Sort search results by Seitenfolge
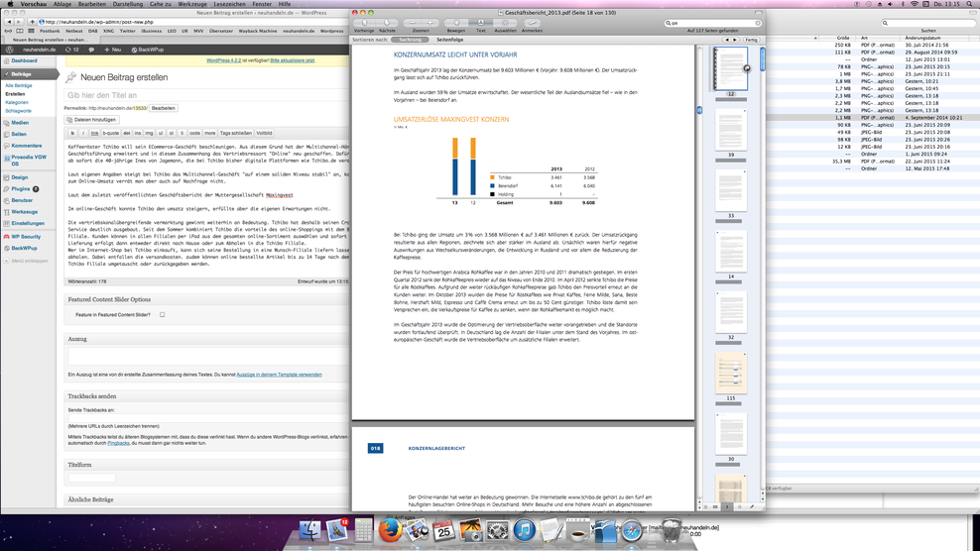 pos(450,40)
